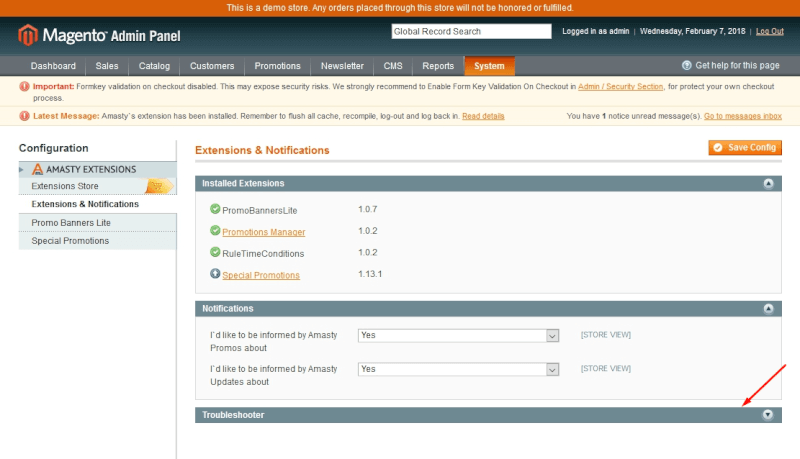This screenshot has height=459, width=800.
Task: Click the RuleTimeConditions extension name
Action: [263, 253]
